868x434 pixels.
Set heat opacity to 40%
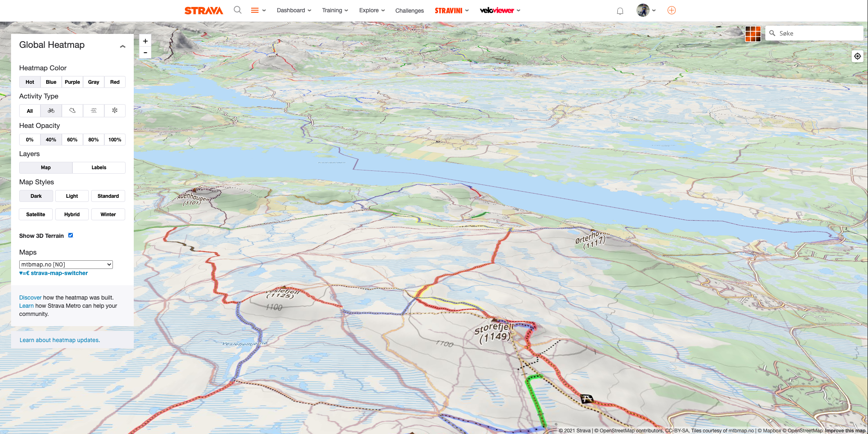(x=51, y=140)
